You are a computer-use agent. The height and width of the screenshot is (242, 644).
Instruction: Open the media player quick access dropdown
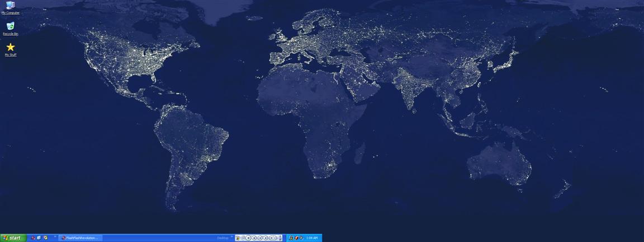(243, 236)
